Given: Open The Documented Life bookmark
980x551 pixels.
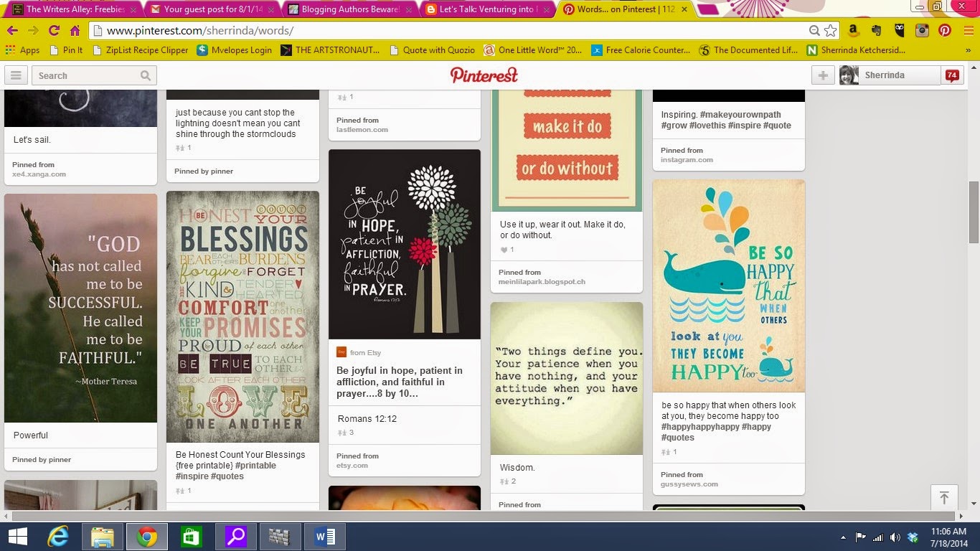Looking at the screenshot, I should pos(749,50).
